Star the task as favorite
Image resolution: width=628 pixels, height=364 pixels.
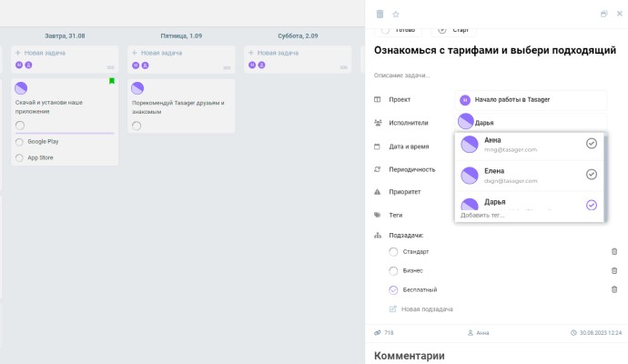click(395, 14)
